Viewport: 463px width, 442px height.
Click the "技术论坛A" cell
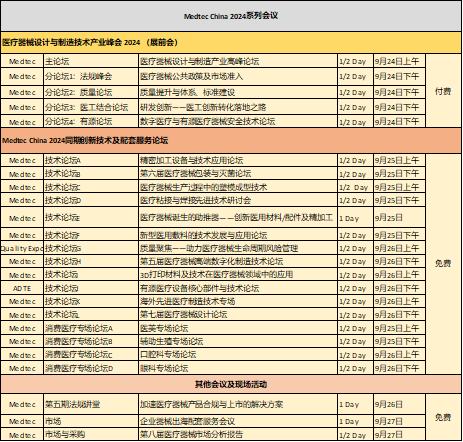pyautogui.click(x=91, y=160)
